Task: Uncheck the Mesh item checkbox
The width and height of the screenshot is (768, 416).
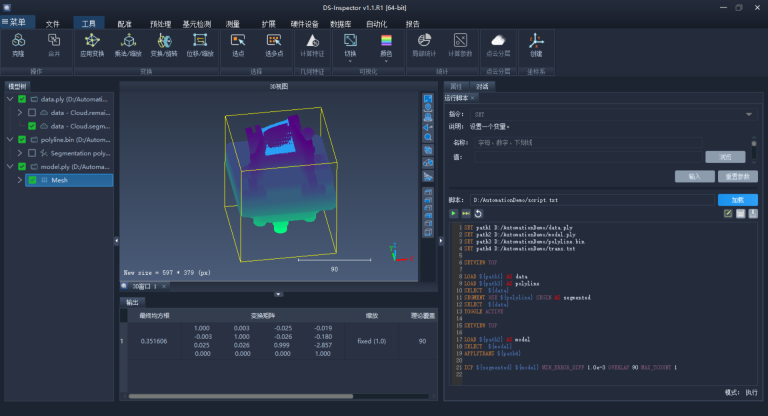Action: [x=32, y=180]
